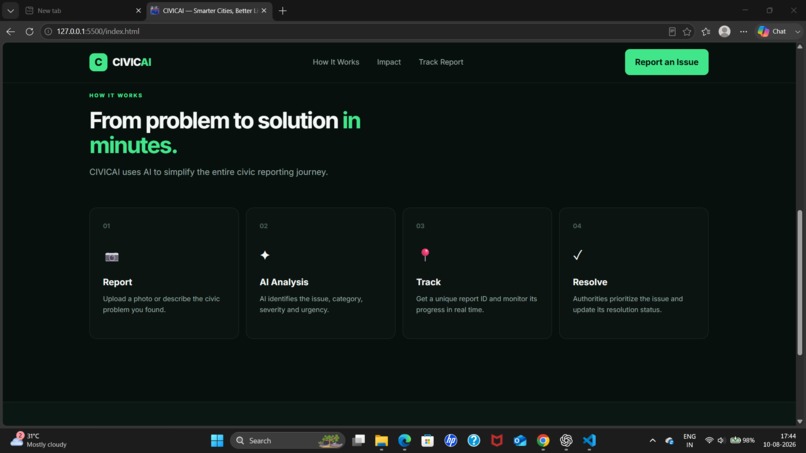This screenshot has height=453, width=806.
Task: Click the Track card heading
Action: [428, 282]
